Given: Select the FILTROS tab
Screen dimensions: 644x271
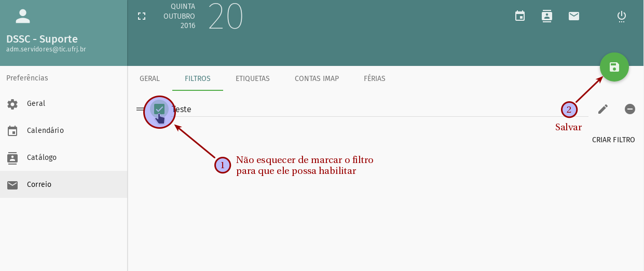Looking at the screenshot, I should [198, 79].
